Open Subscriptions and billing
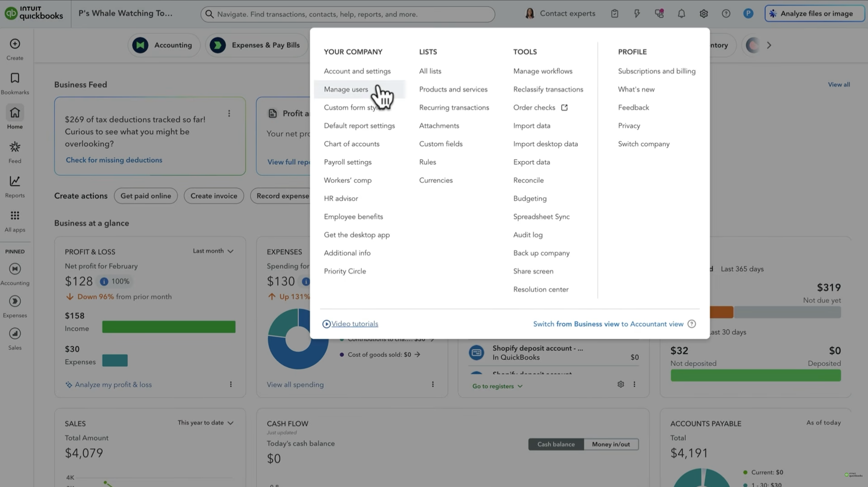The image size is (868, 487). pos(657,71)
